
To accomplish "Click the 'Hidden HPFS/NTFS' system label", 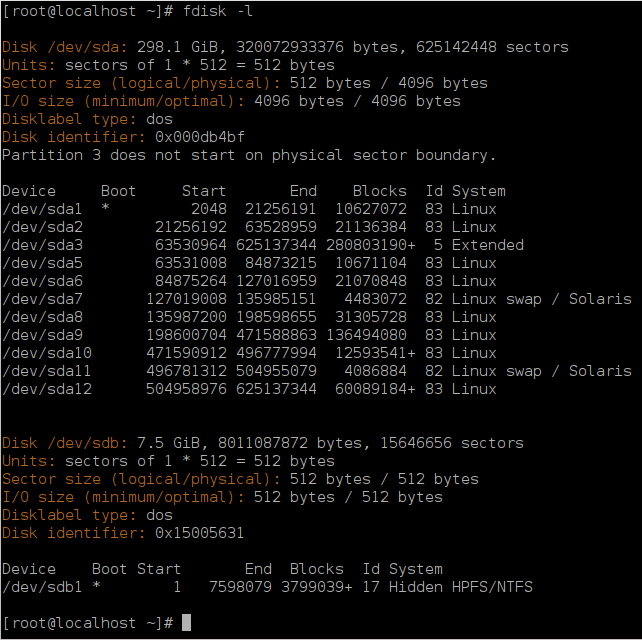I will pyautogui.click(x=461, y=587).
